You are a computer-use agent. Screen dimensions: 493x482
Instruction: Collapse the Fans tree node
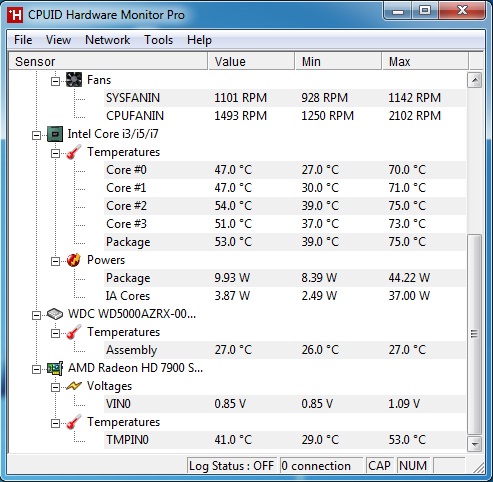(x=55, y=81)
